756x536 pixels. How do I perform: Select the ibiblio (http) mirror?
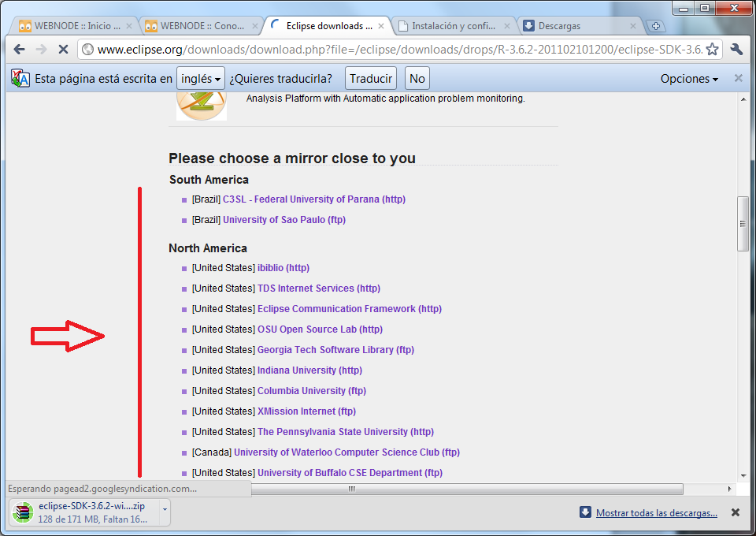coord(283,268)
